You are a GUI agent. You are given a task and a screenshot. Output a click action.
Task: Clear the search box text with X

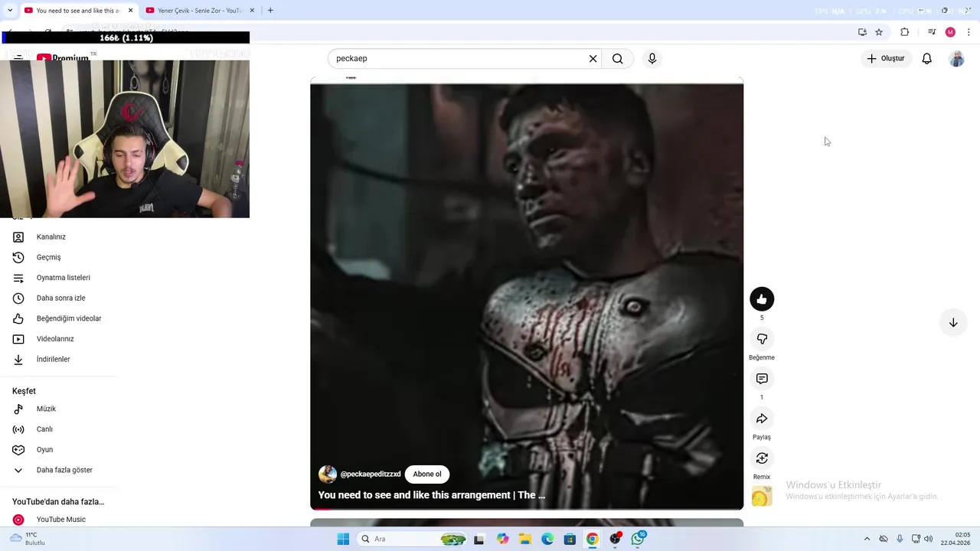(x=593, y=59)
